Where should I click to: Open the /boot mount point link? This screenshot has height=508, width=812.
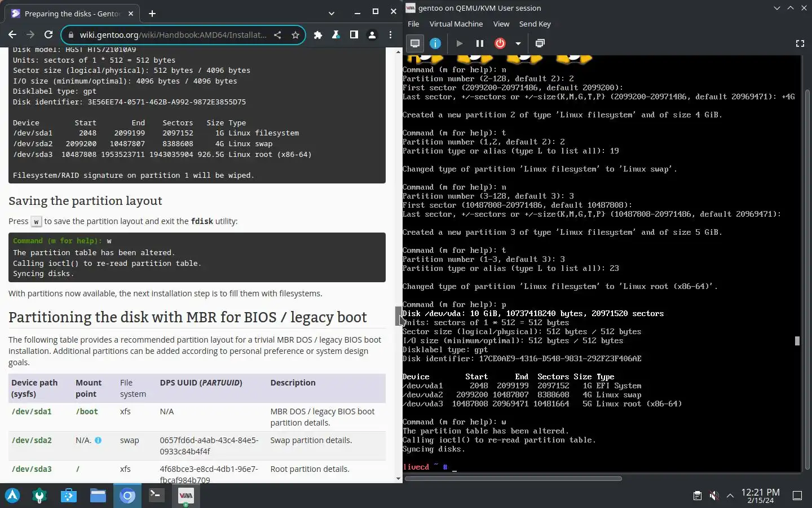pyautogui.click(x=87, y=411)
